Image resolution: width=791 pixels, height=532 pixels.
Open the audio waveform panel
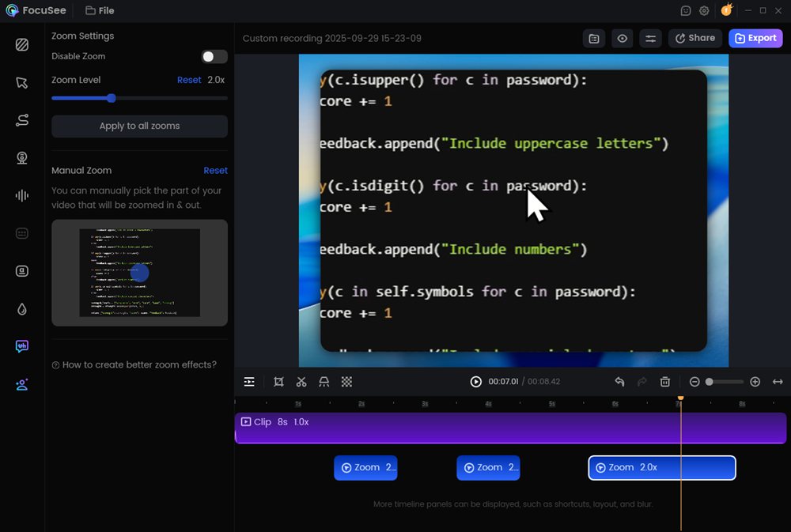point(22,196)
